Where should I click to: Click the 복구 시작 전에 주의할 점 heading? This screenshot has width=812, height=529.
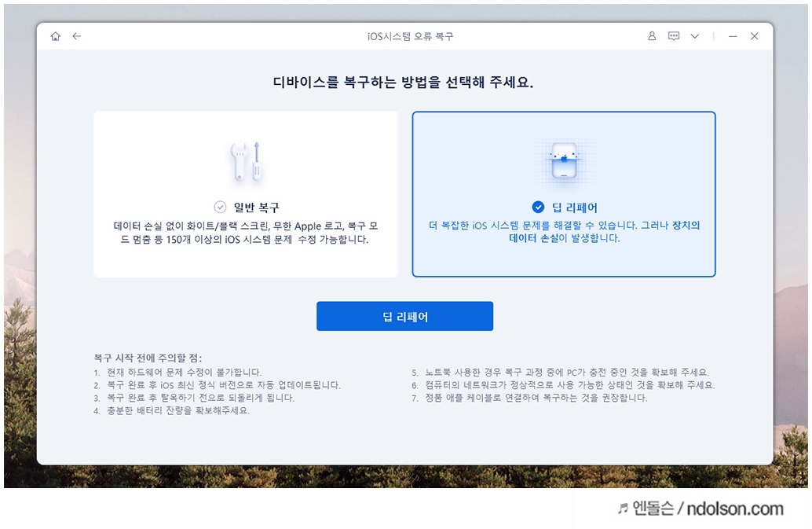point(148,358)
